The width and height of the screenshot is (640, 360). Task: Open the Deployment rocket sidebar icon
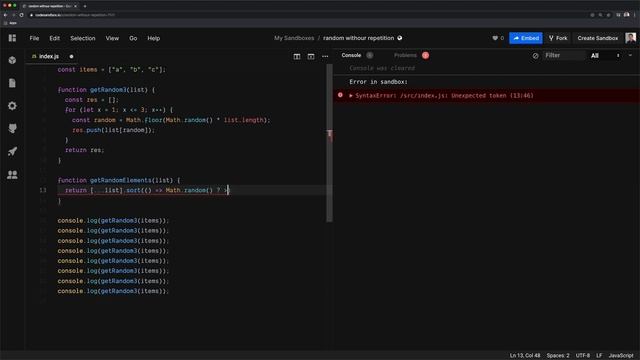click(x=12, y=151)
